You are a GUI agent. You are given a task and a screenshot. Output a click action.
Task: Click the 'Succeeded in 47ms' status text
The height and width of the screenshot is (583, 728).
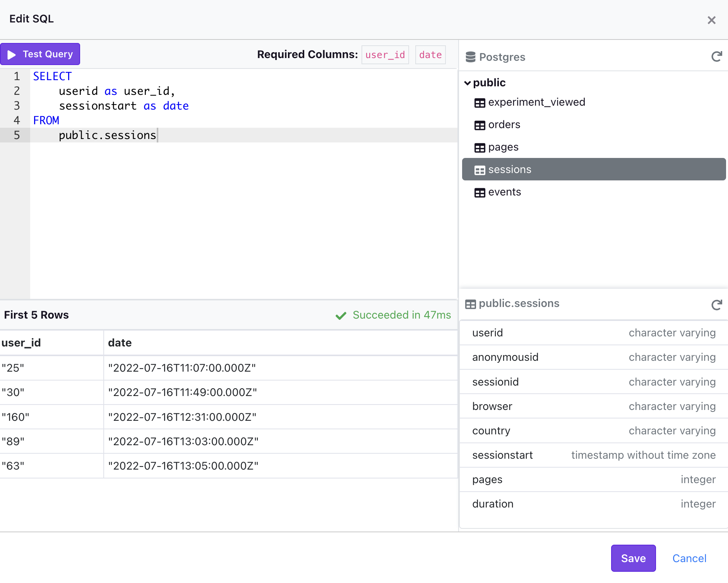point(402,315)
